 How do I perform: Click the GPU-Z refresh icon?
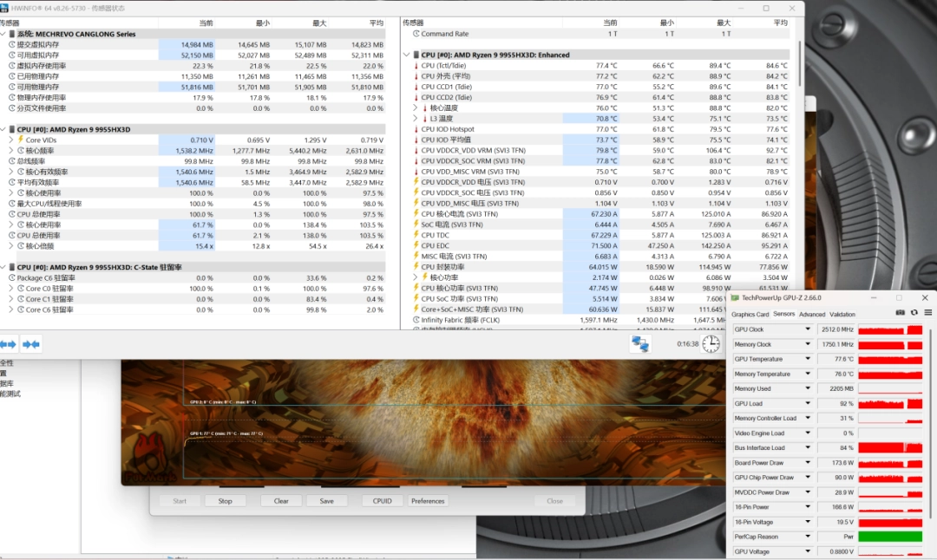click(914, 313)
